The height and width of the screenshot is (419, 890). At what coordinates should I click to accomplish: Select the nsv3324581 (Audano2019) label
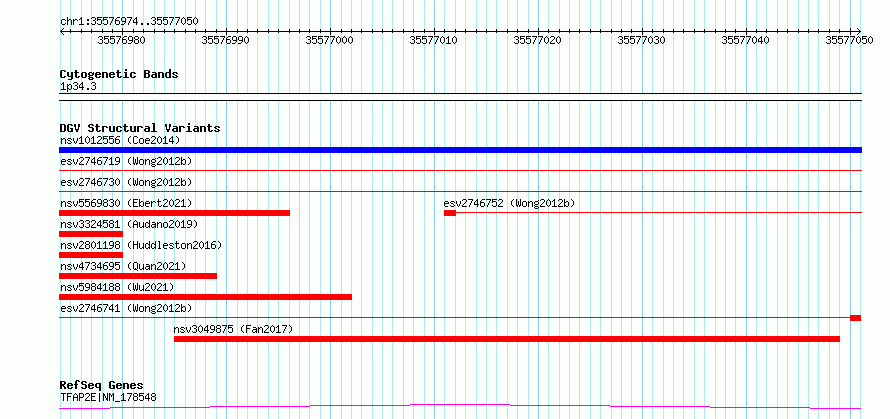129,224
